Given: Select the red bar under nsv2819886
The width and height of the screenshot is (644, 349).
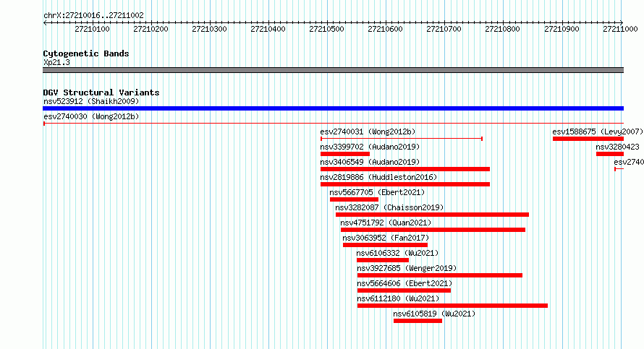Looking at the screenshot, I should tap(405, 184).
